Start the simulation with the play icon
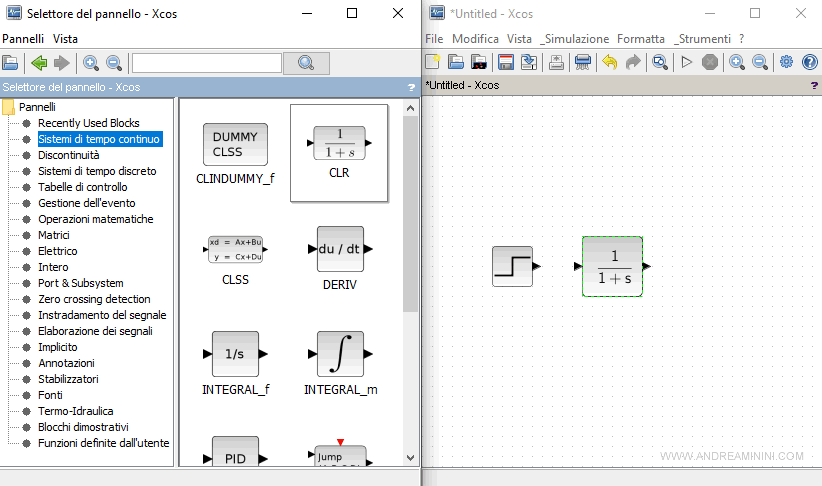Image resolution: width=822 pixels, height=486 pixels. (687, 62)
